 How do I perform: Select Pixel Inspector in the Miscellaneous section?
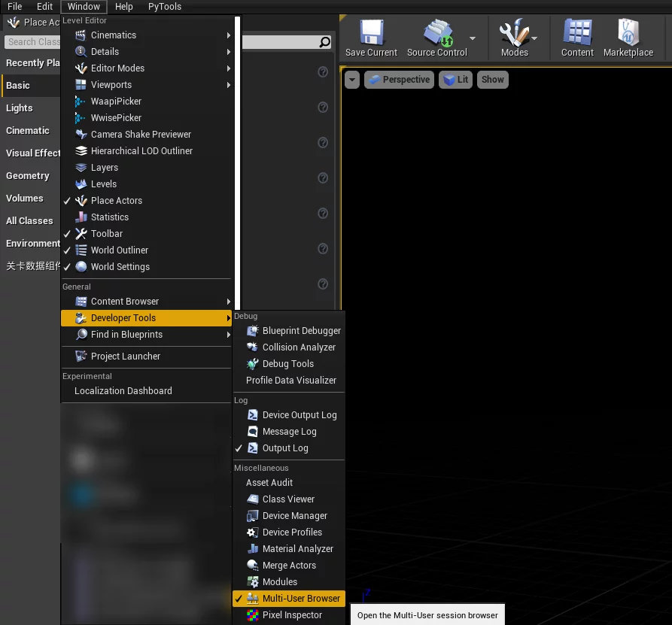click(292, 615)
